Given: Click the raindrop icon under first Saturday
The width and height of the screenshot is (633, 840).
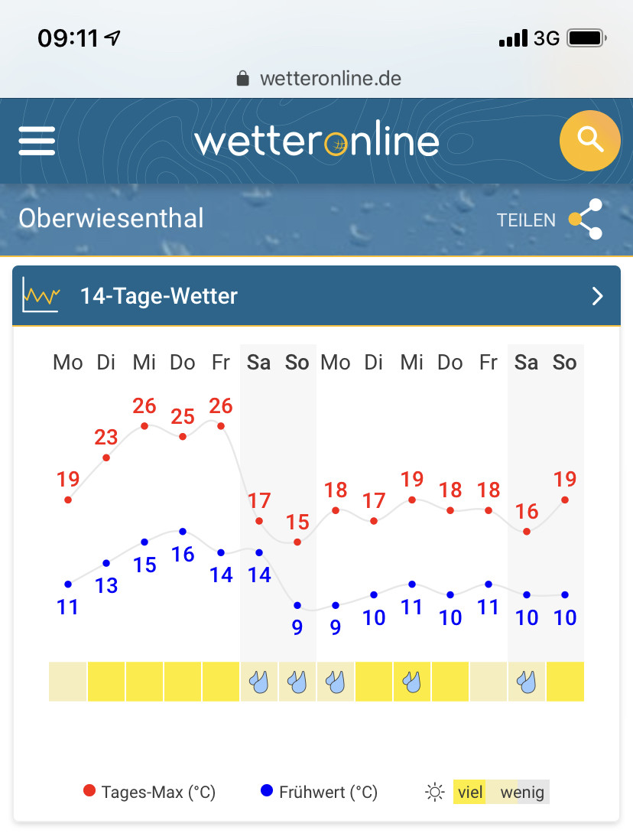Looking at the screenshot, I should [259, 682].
